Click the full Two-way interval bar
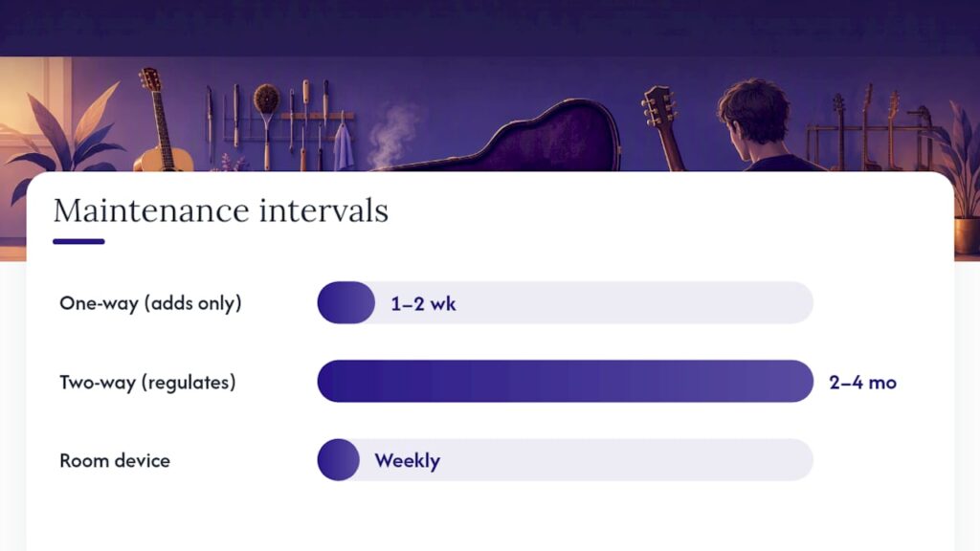This screenshot has width=980, height=551. [565, 381]
